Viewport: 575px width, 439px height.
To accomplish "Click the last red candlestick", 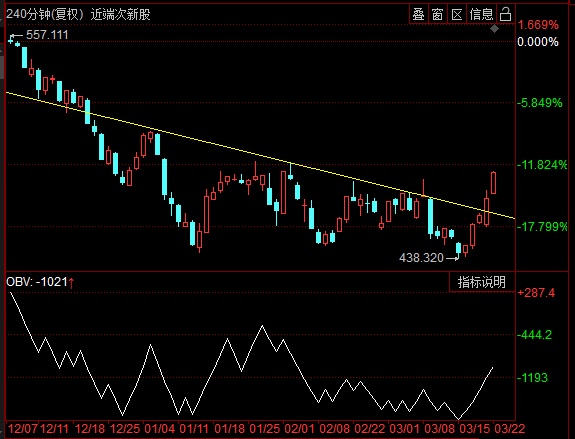I will tap(494, 183).
